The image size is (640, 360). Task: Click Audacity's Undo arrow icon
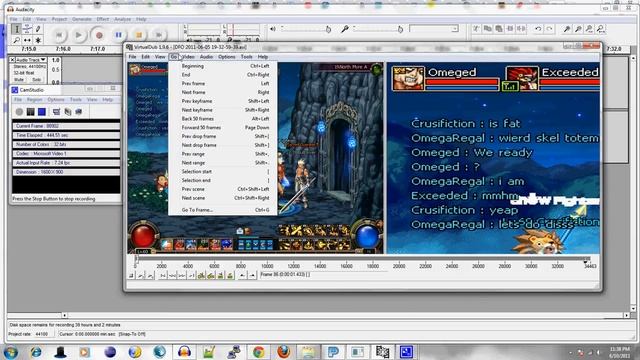pos(538,29)
